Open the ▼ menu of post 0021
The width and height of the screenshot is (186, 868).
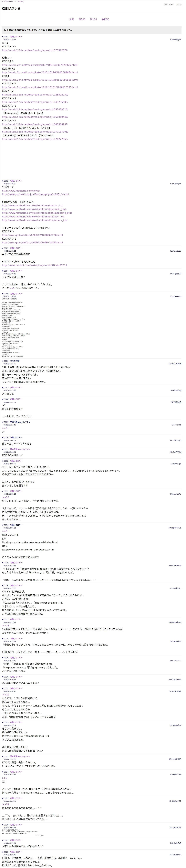3,689
